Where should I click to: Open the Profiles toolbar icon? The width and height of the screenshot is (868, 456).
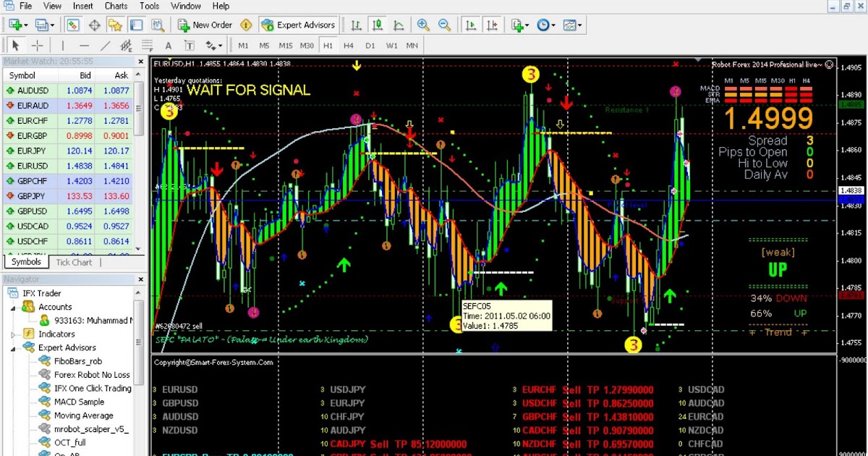pos(42,25)
